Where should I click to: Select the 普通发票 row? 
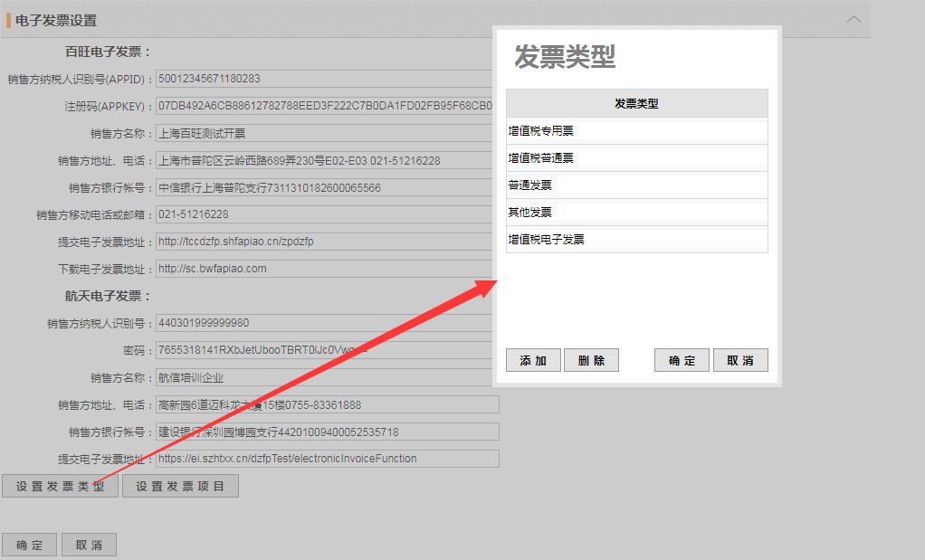(x=636, y=185)
